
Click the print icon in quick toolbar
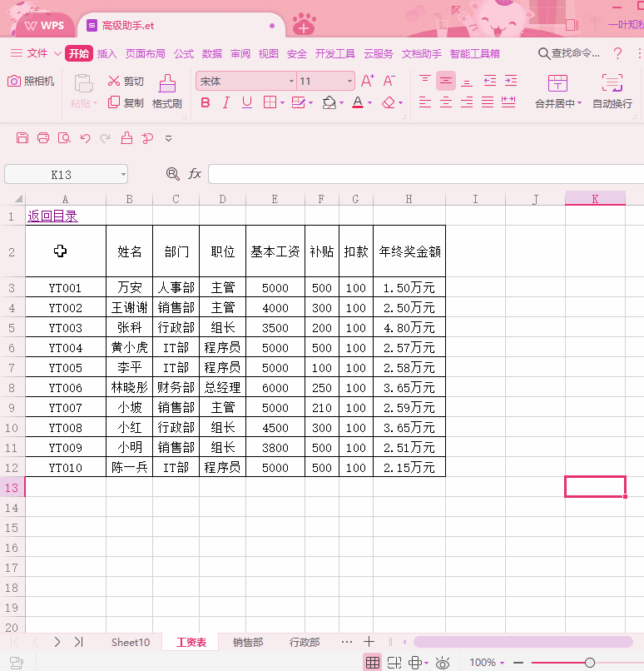tap(43, 138)
